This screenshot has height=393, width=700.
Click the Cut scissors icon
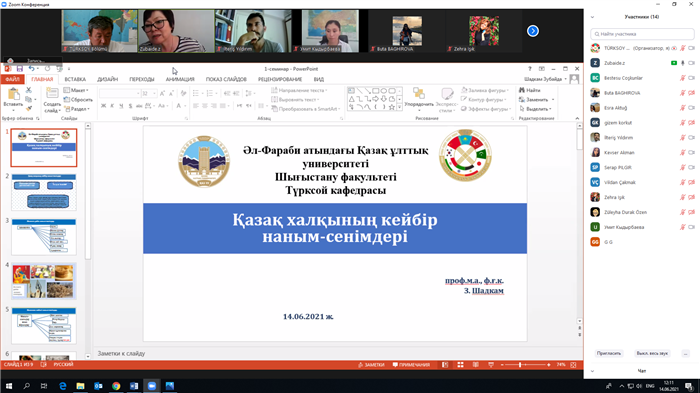(29, 91)
